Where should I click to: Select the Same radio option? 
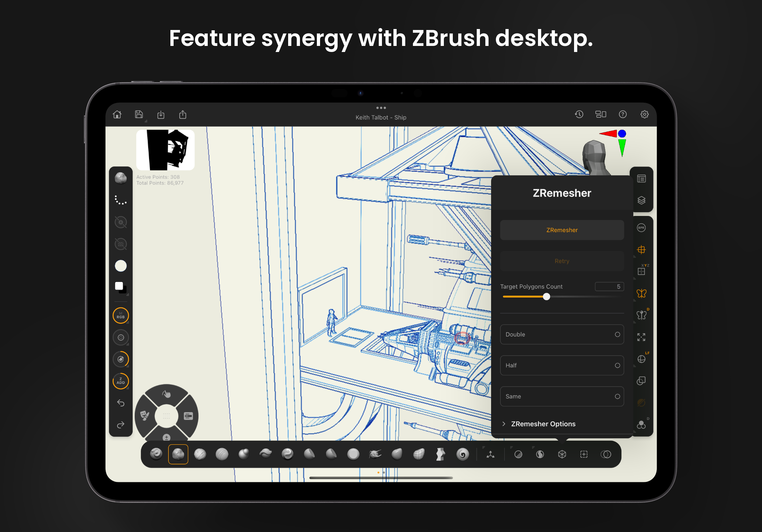(x=562, y=396)
